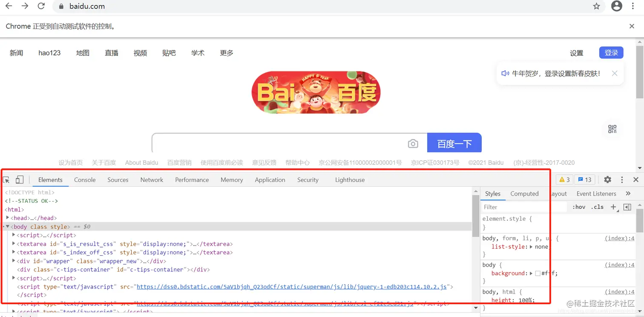
Task: Click the 登录 login button
Action: pyautogui.click(x=611, y=52)
